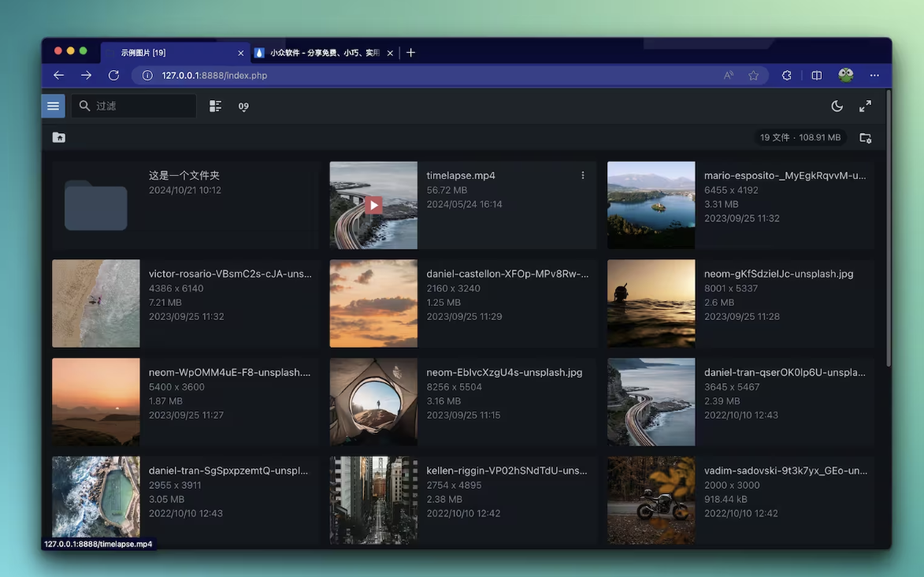924x577 pixels.
Task: Open the hamburger sidebar menu
Action: coord(53,106)
